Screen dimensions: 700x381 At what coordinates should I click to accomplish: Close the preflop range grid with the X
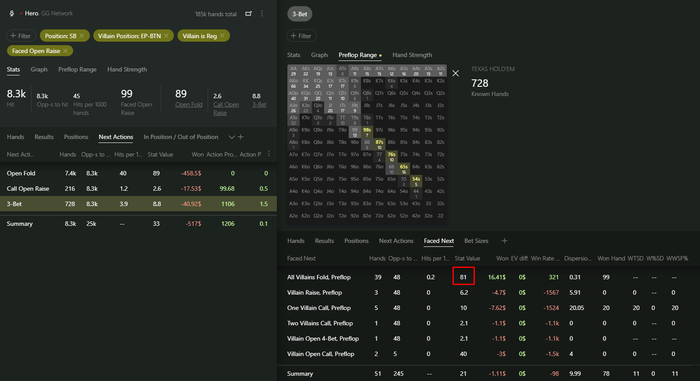455,73
